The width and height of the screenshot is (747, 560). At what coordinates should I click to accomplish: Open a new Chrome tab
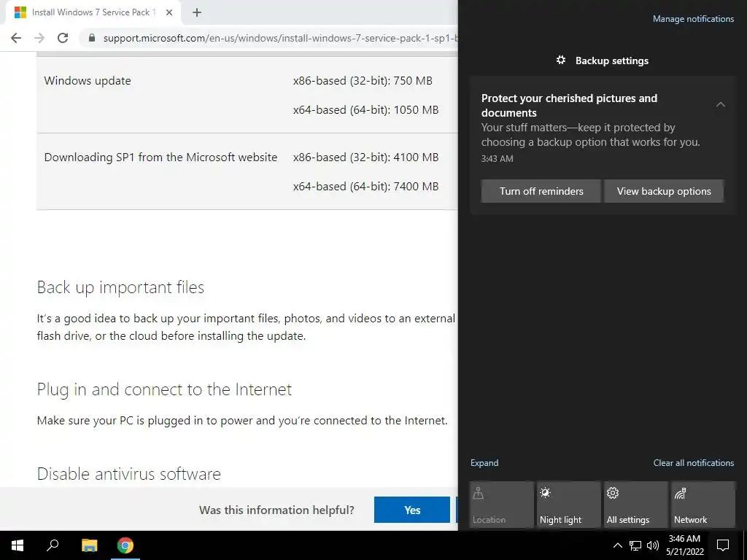[x=197, y=12]
